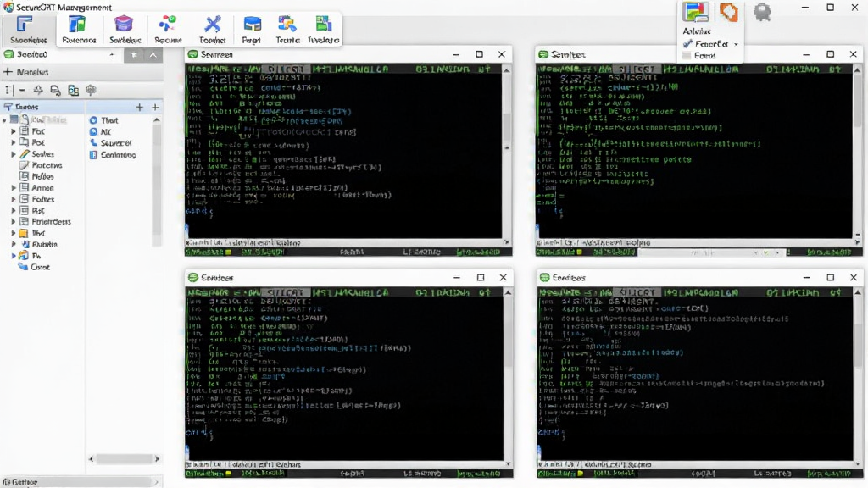Click the first icon in left panel mini toolbar
The image size is (868, 488).
point(8,90)
